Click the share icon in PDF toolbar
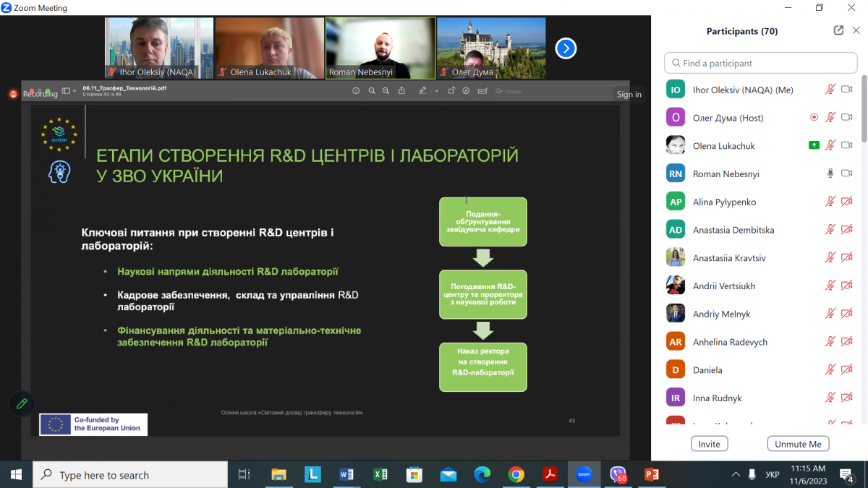Viewport: 868px width, 488px height. click(x=401, y=91)
